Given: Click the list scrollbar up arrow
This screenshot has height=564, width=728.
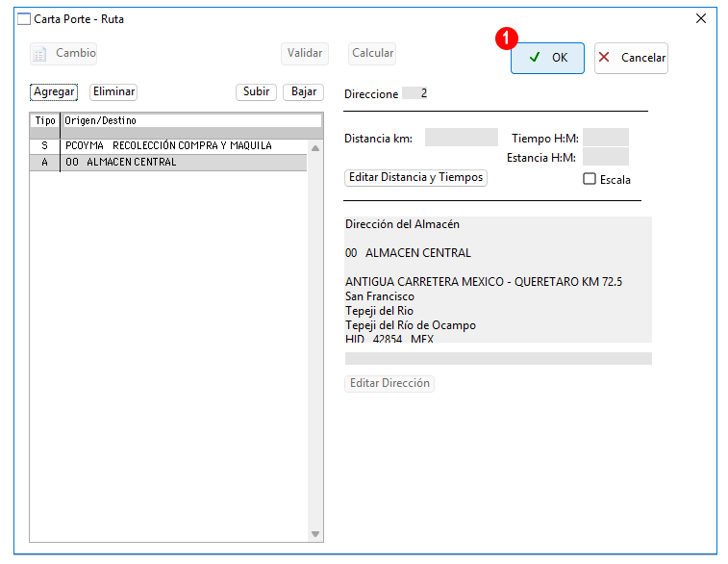Looking at the screenshot, I should pos(315,148).
